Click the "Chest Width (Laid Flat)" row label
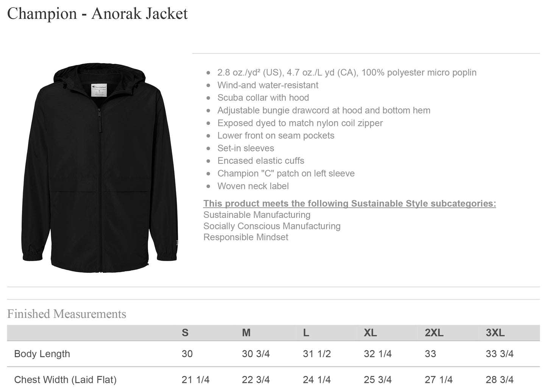This screenshot has height=392, width=547. (x=65, y=380)
